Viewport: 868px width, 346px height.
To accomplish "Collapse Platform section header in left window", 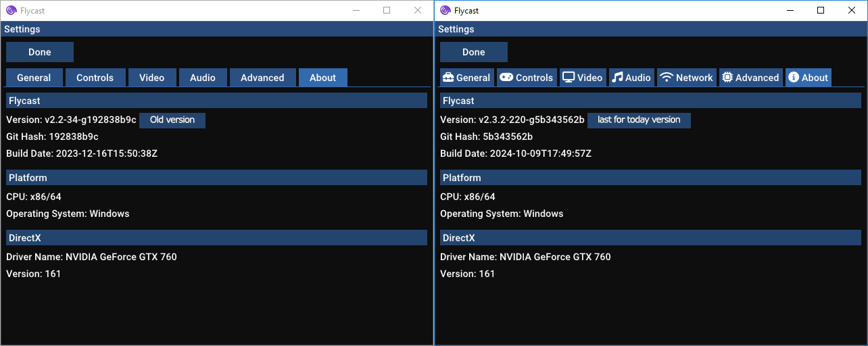I will tap(216, 178).
